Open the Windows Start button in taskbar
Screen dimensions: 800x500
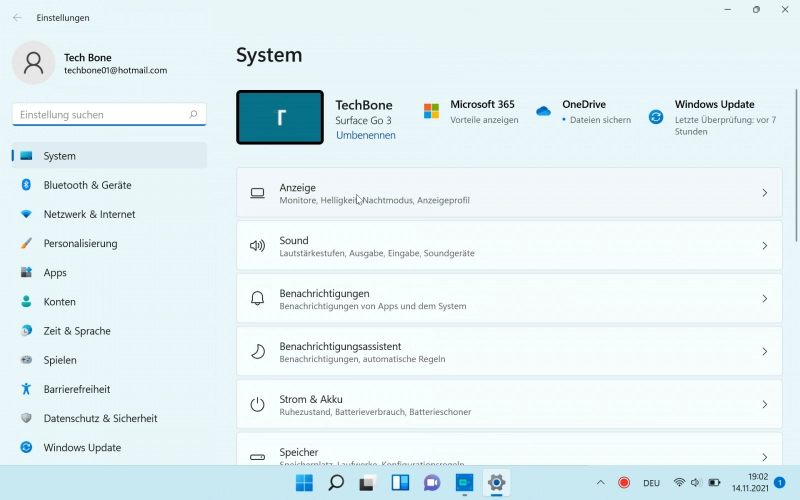click(305, 482)
